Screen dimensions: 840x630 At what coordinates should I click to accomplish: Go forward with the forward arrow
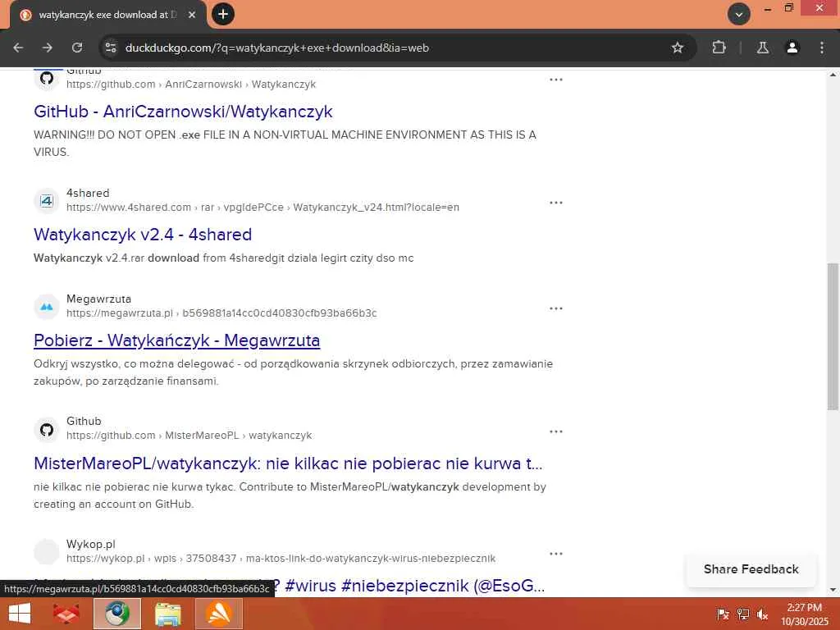tap(48, 48)
